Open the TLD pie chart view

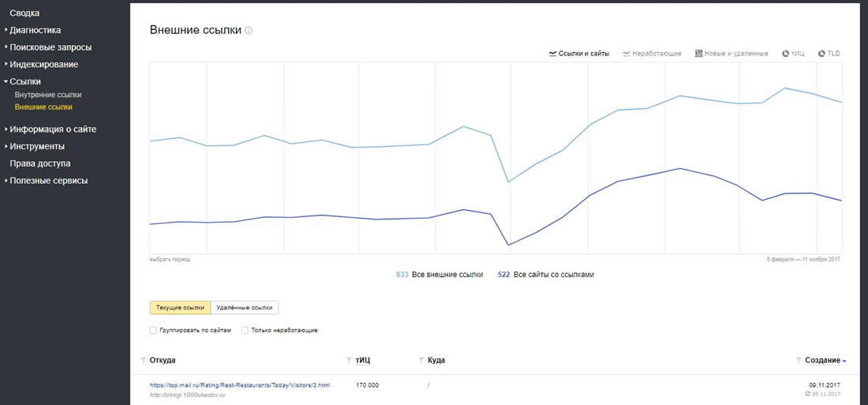tap(829, 54)
